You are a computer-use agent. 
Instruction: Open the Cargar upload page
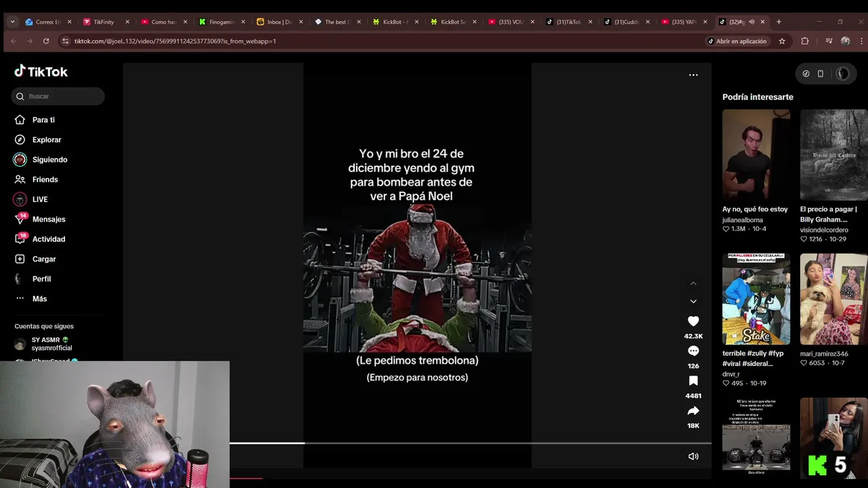tap(44, 259)
